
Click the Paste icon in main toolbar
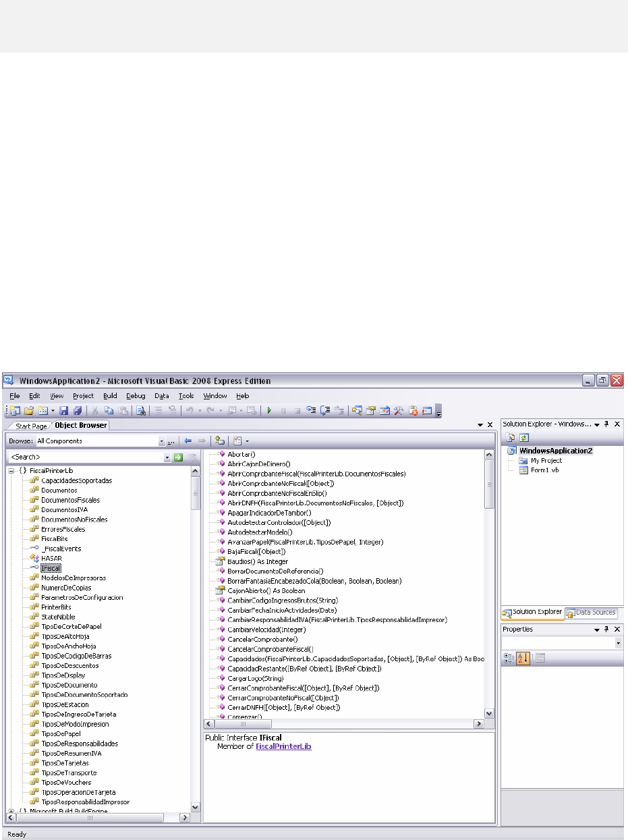click(122, 410)
